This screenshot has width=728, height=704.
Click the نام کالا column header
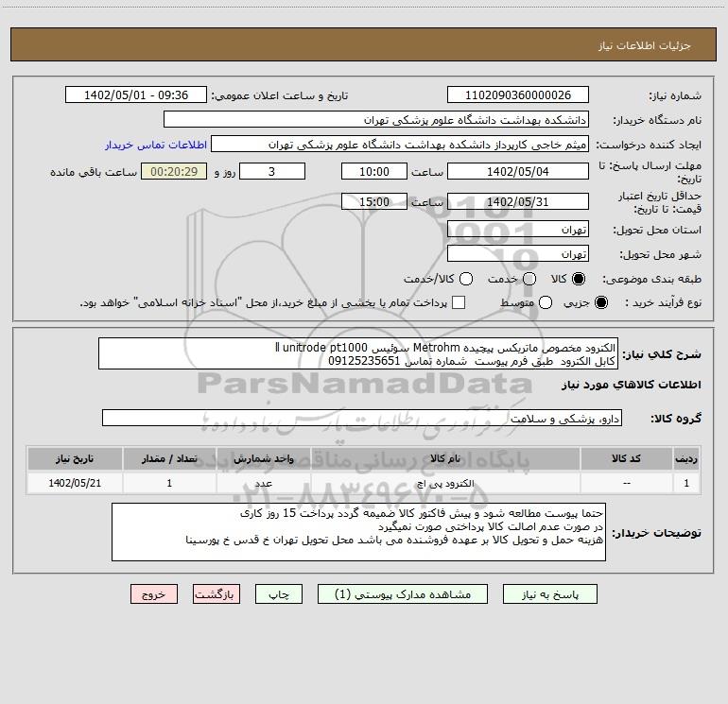coord(445,458)
